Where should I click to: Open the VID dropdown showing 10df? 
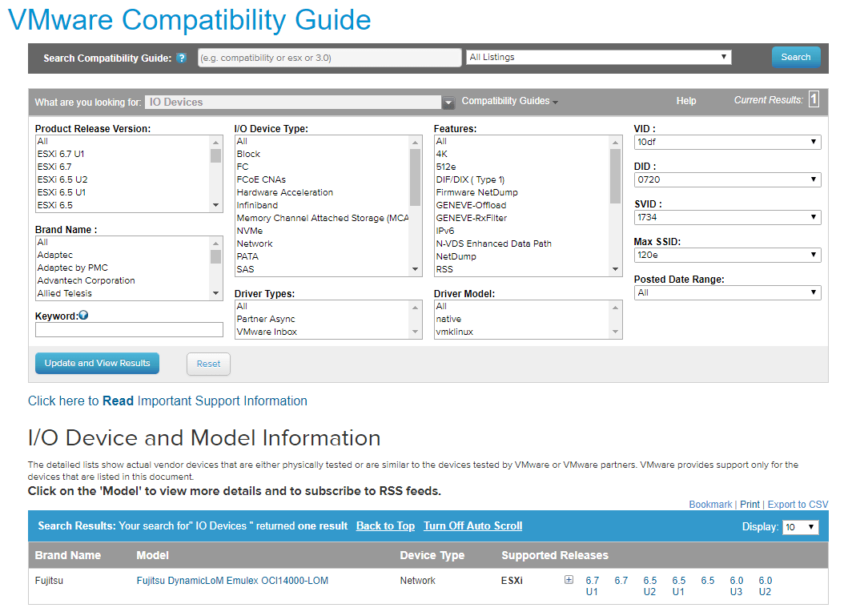click(x=727, y=142)
